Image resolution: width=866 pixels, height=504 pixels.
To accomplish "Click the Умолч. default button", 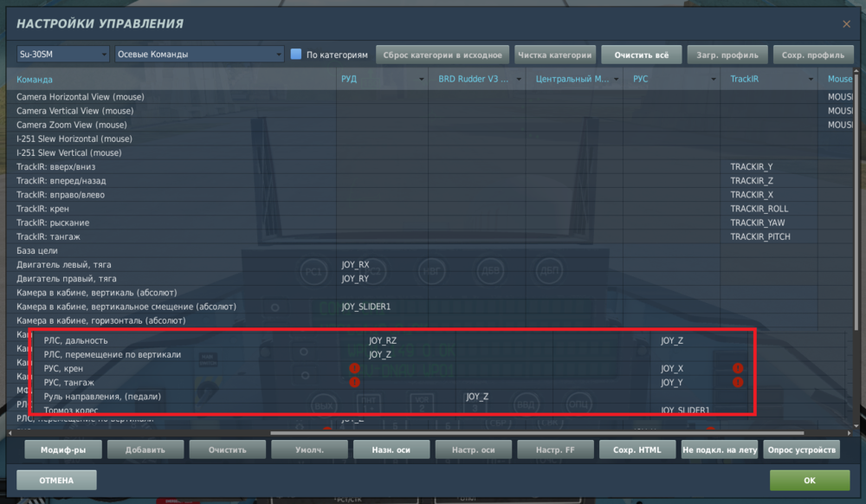I will pyautogui.click(x=309, y=450).
